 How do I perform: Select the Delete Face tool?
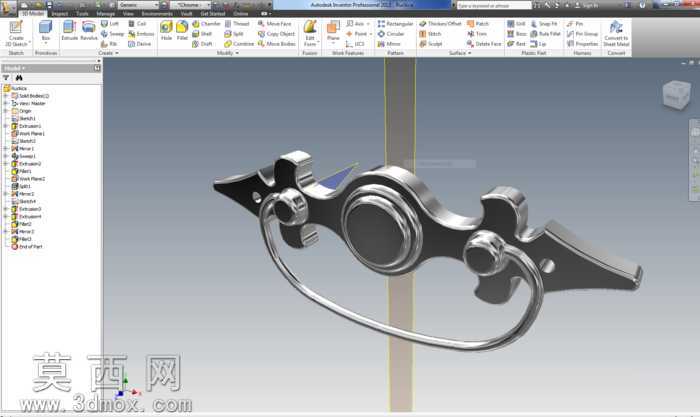484,44
